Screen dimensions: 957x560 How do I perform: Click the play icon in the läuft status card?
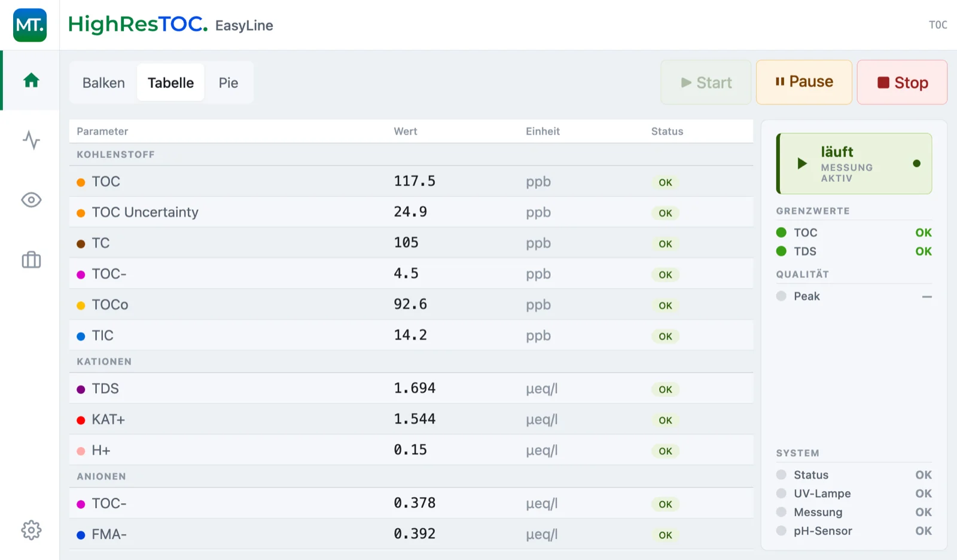802,163
